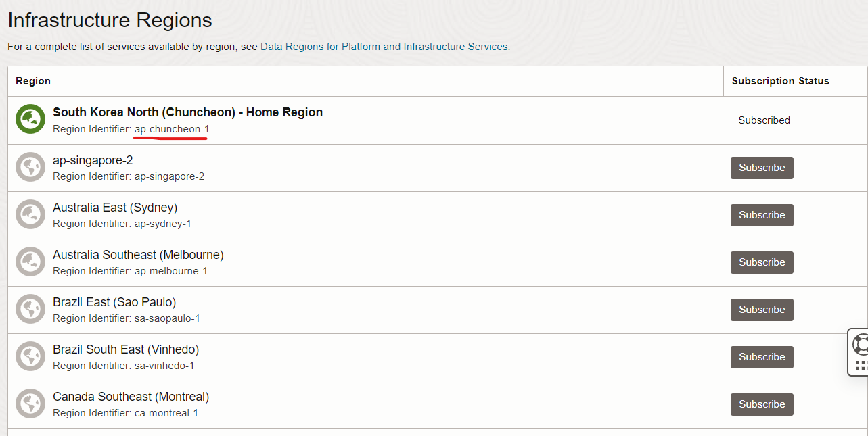The width and height of the screenshot is (868, 436).
Task: Open Data Regions for Platform and Infrastructure Services link
Action: click(x=384, y=47)
